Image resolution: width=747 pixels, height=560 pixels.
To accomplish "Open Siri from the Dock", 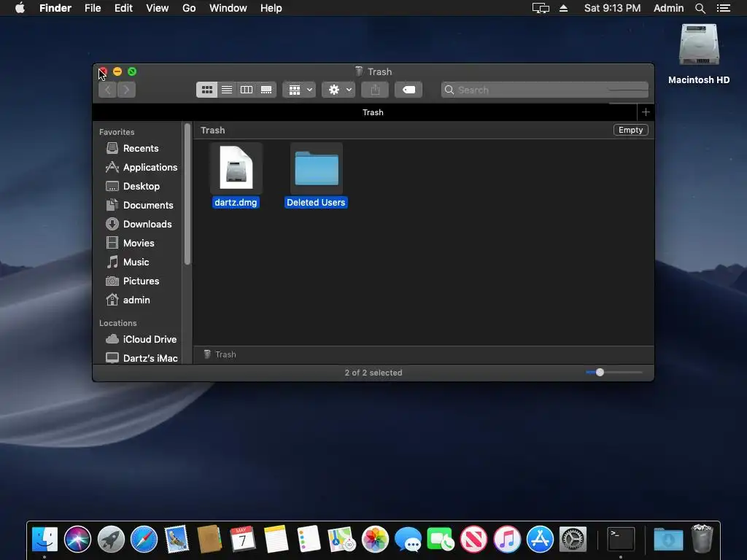I will click(x=77, y=539).
